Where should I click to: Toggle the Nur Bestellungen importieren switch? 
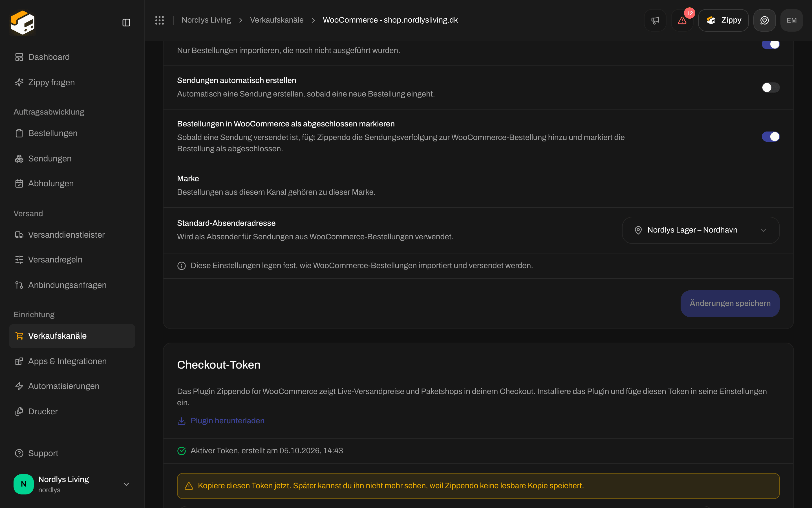tap(770, 44)
